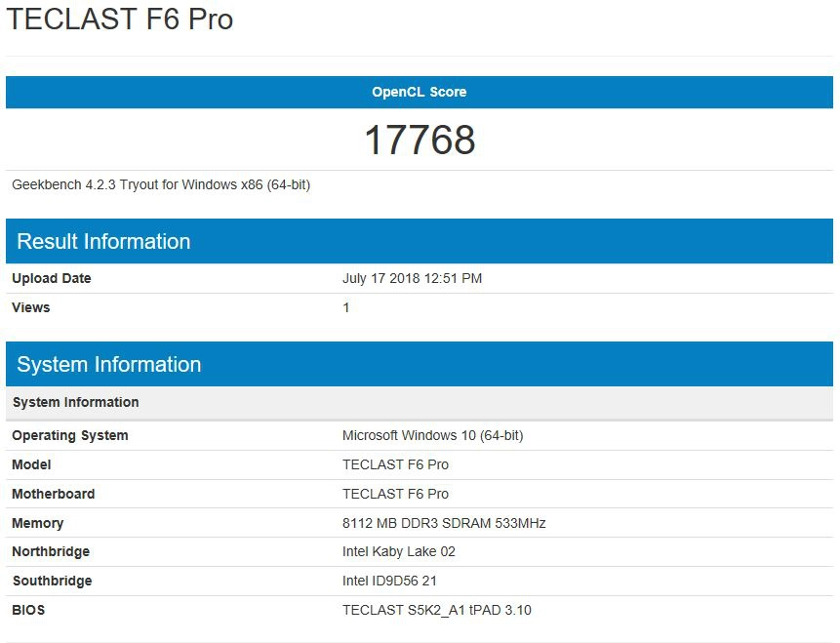Select the TECLAST F6 Pro value in Model row
Viewport: 840px width, 643px height.
(x=395, y=464)
